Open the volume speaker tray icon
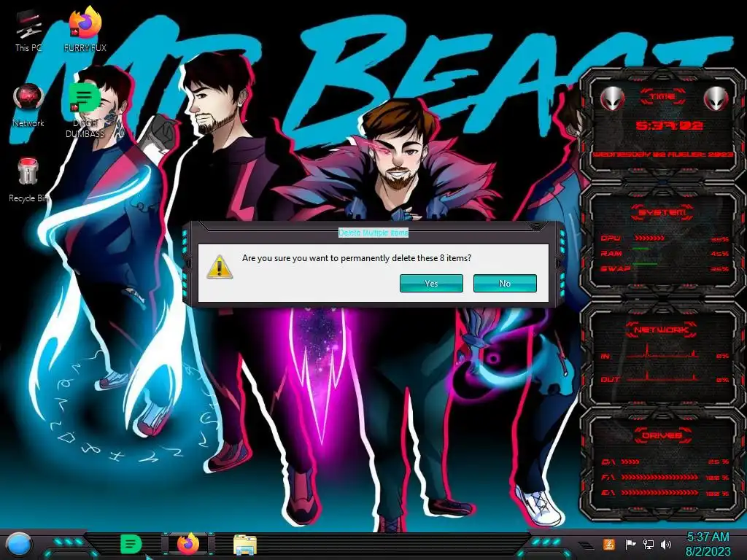 (666, 544)
